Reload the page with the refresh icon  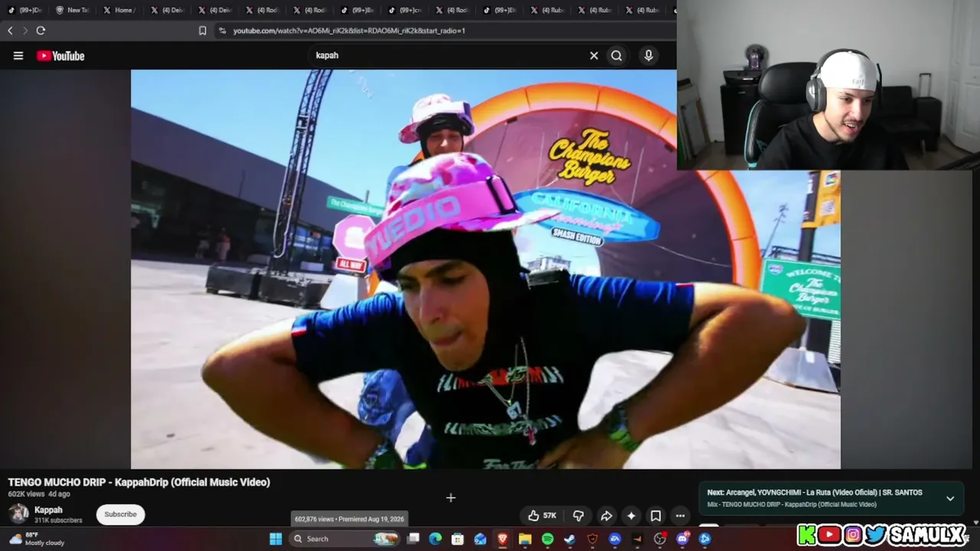point(41,31)
